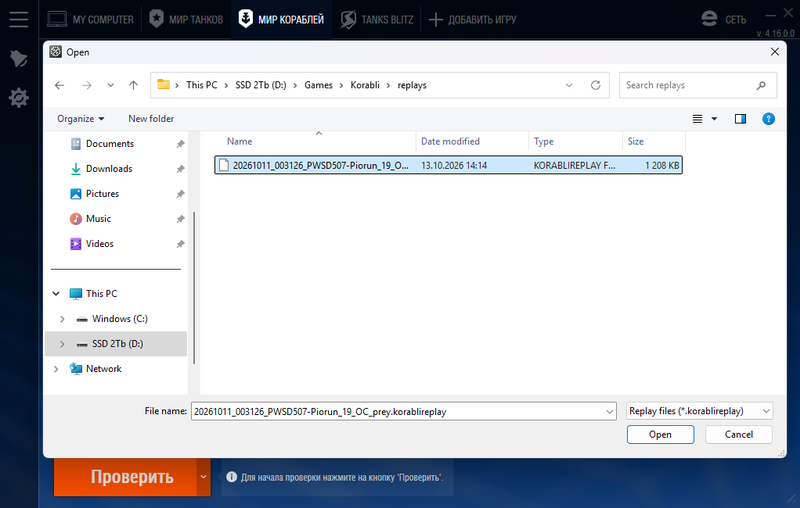Expand File name history dropdown
Viewport: 800px width, 508px height.
(x=610, y=411)
